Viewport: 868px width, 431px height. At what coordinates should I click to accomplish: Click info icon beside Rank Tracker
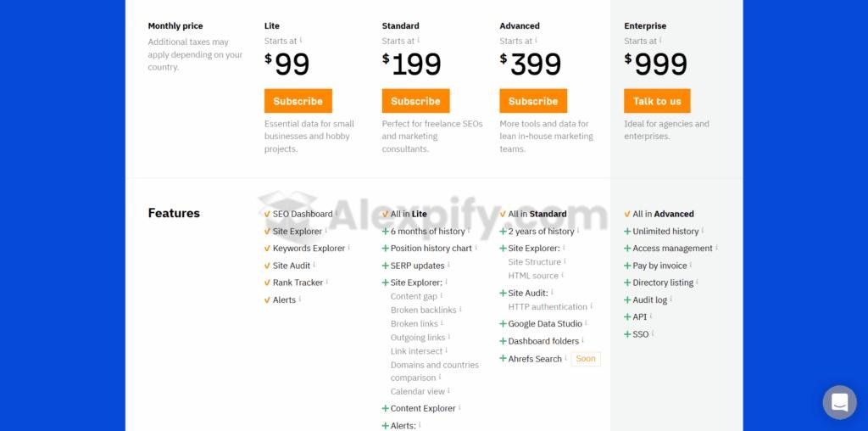pyautogui.click(x=327, y=282)
